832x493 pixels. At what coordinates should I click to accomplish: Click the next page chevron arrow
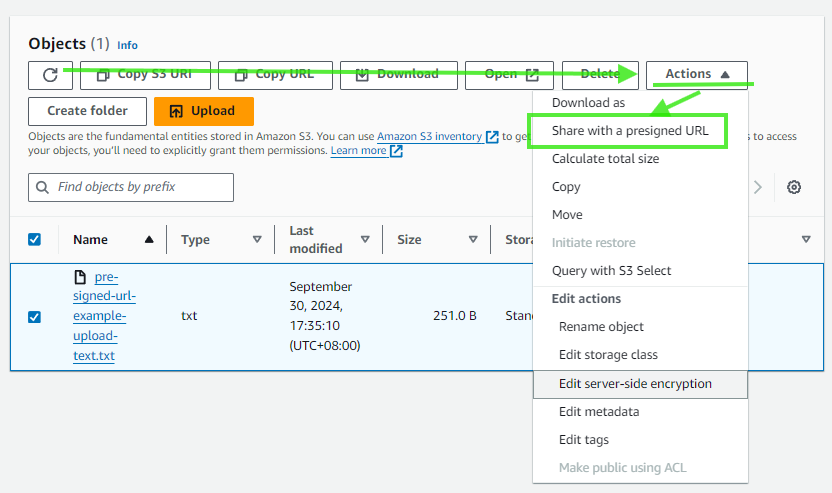tap(758, 187)
